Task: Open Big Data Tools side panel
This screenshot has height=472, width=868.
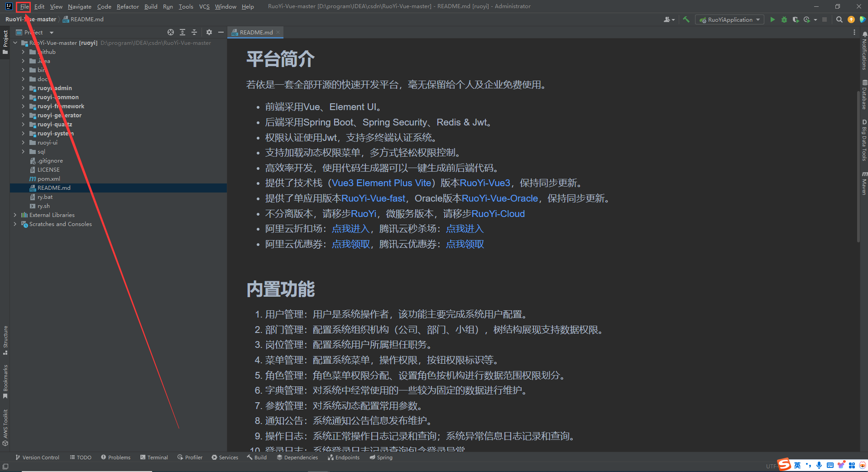Action: click(864, 140)
